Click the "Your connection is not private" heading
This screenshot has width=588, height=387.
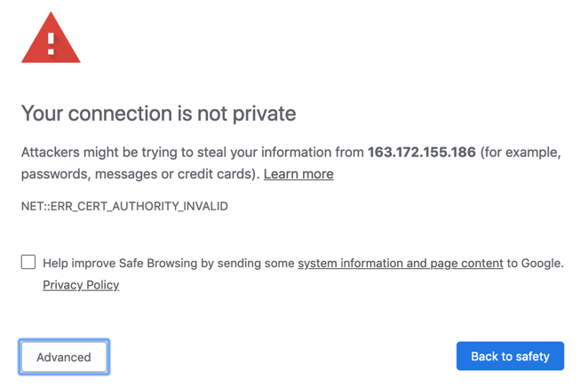(158, 114)
